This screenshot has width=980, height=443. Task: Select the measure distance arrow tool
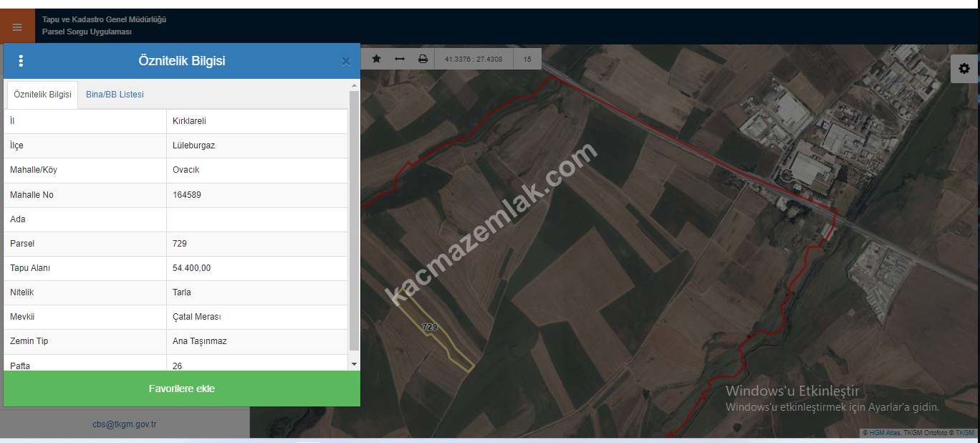click(400, 59)
